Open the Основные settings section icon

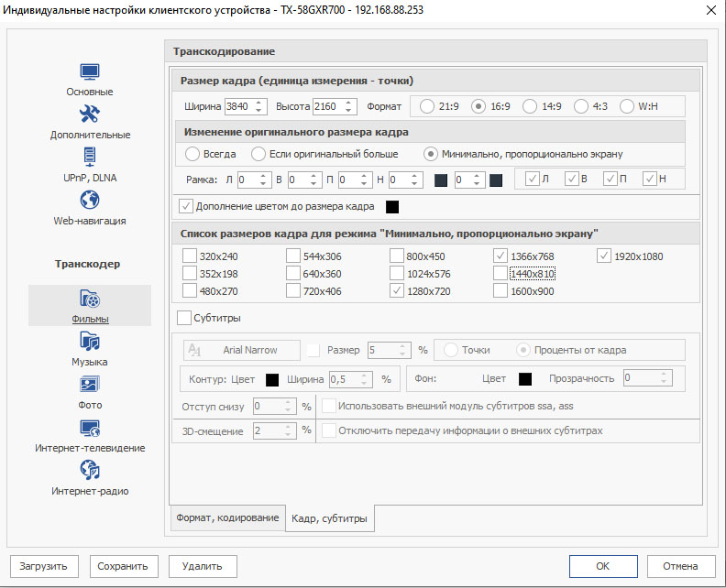click(x=90, y=72)
